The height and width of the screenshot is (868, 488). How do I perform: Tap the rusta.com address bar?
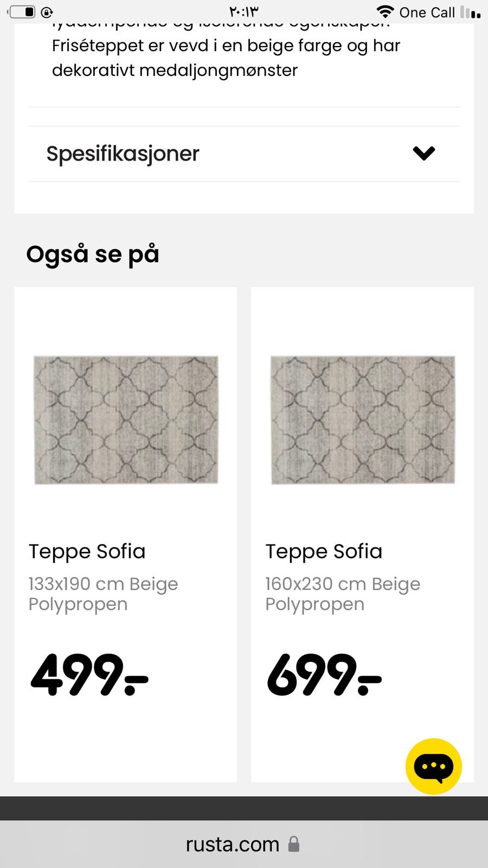(x=233, y=844)
